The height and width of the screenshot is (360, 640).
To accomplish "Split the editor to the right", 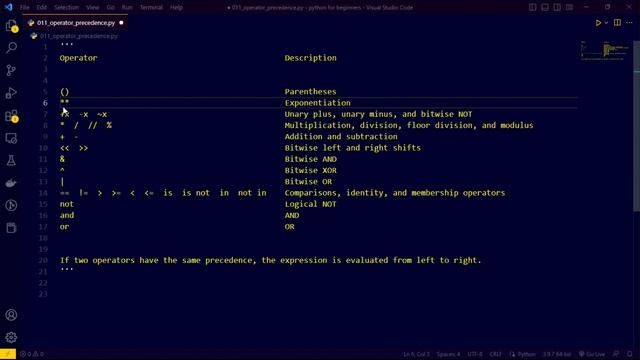I will 617,23.
